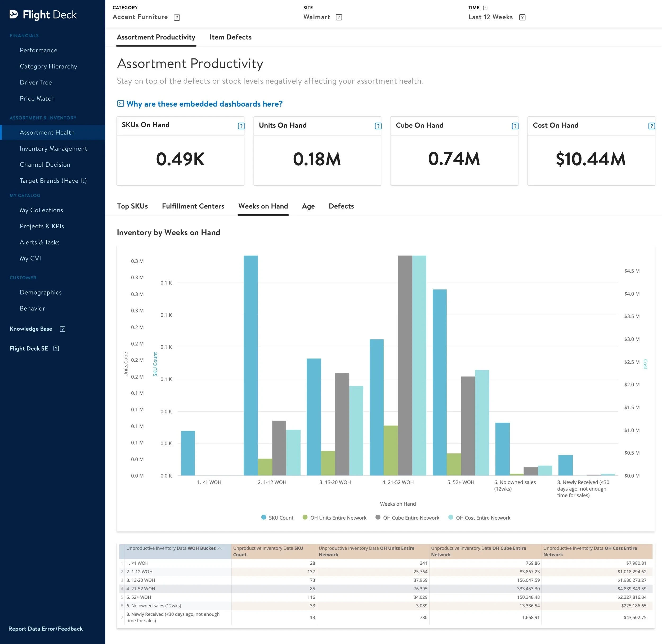Screen dimensions: 662x644
Task: Switch to the Item Defects tab
Action: click(230, 37)
